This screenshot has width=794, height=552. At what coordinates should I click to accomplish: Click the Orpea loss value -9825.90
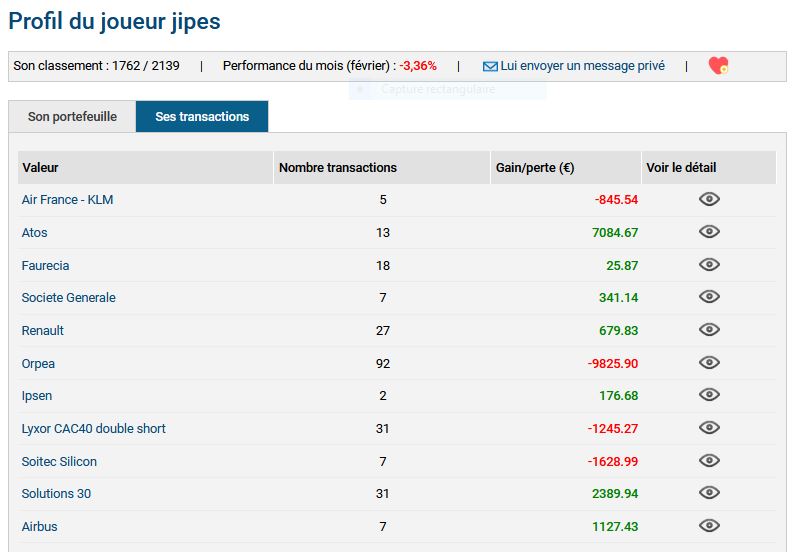[613, 364]
